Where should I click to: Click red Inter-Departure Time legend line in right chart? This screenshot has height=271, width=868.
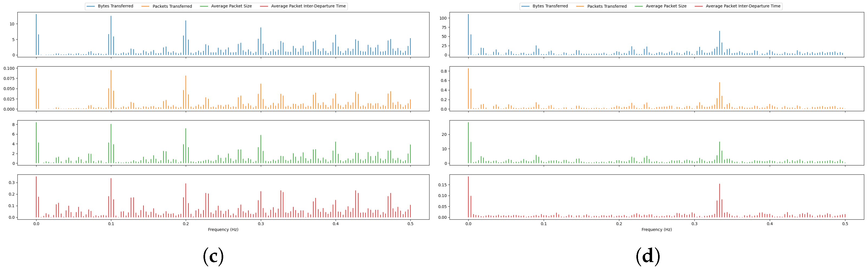click(x=699, y=6)
